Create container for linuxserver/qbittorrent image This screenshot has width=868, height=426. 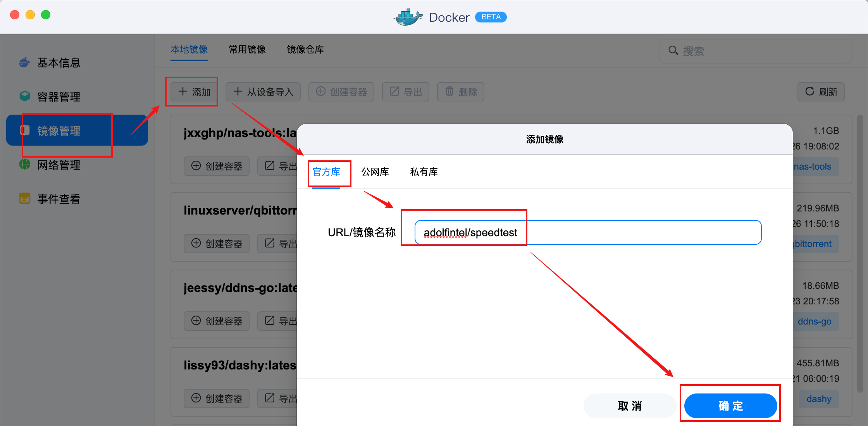point(217,244)
